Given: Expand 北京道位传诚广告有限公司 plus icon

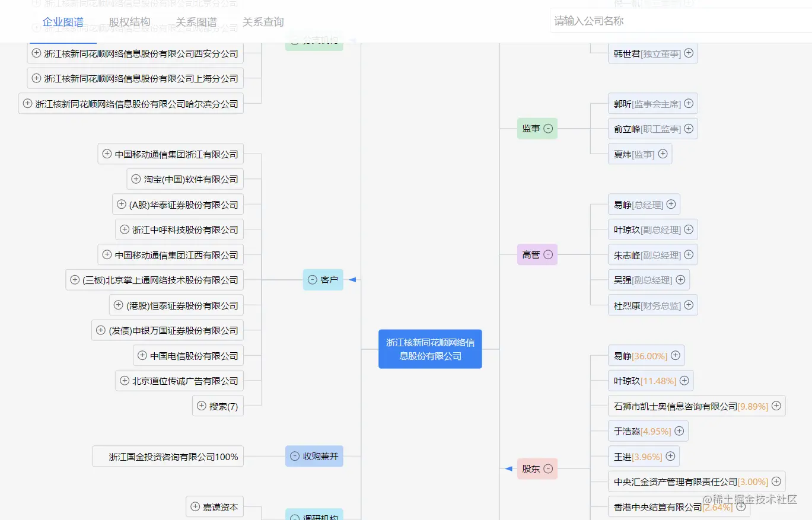Looking at the screenshot, I should point(124,381).
